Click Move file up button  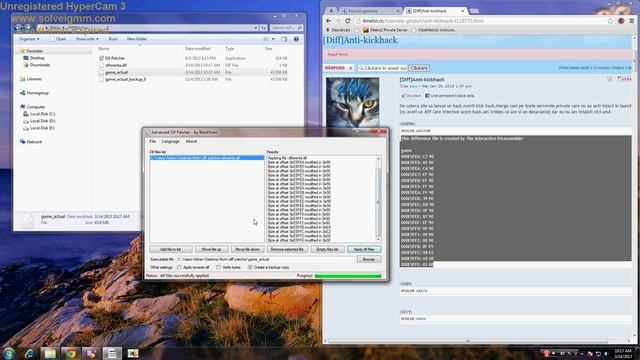pos(211,249)
